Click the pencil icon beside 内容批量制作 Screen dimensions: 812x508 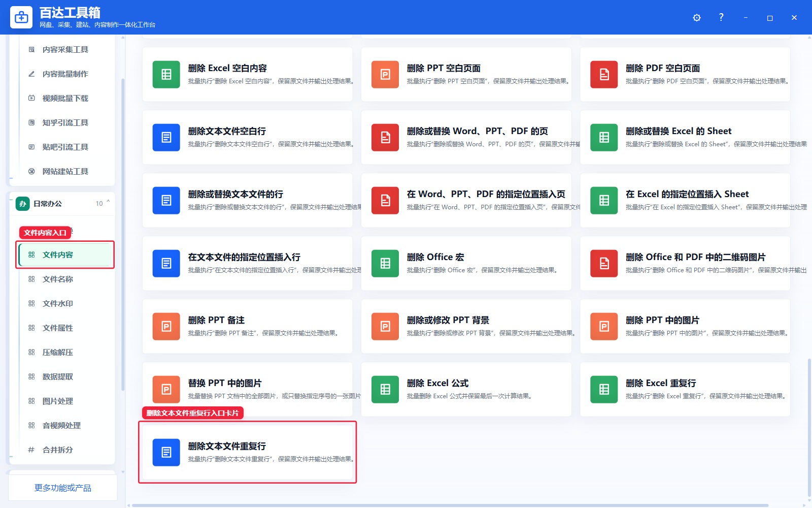tap(31, 74)
